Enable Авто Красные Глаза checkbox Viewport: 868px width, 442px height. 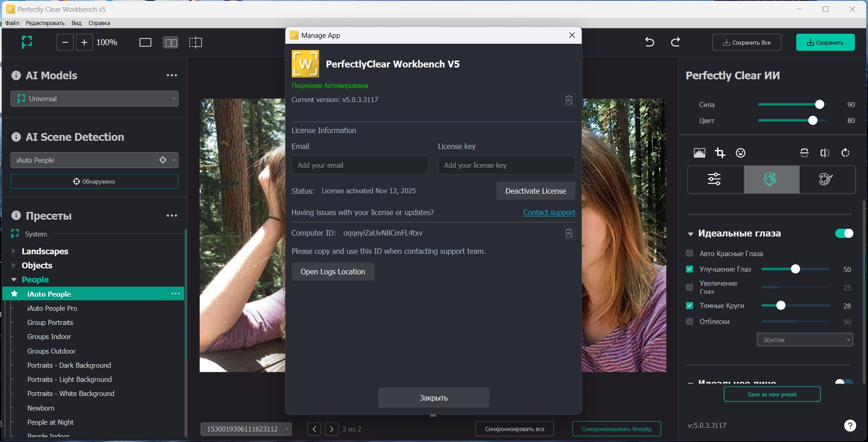coord(690,253)
